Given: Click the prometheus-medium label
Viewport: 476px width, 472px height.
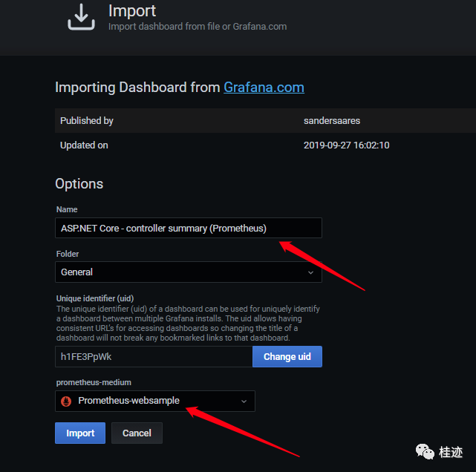Looking at the screenshot, I should pyautogui.click(x=94, y=382).
